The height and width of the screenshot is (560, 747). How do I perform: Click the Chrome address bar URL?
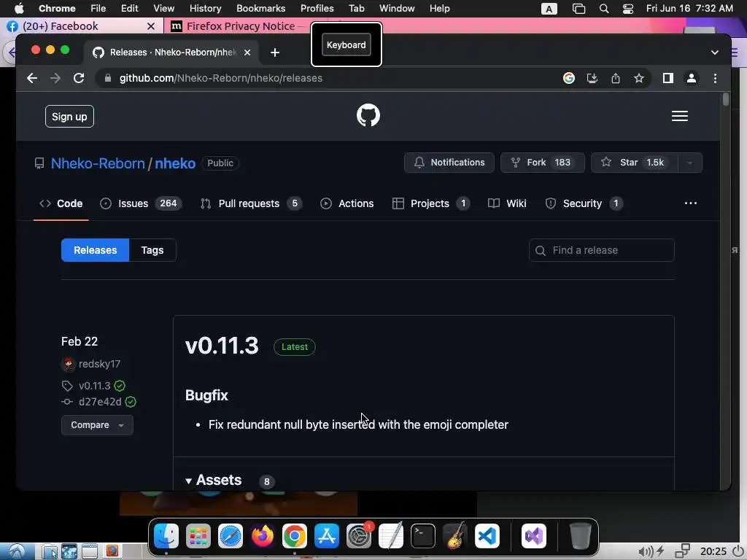[220, 78]
